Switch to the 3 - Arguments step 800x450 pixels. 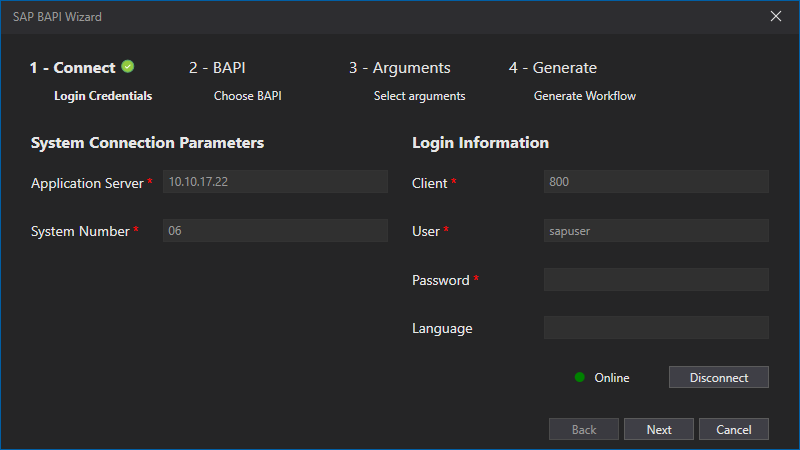399,68
